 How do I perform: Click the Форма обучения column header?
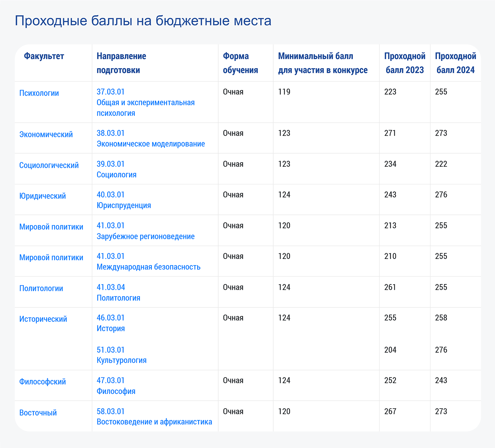pyautogui.click(x=240, y=63)
